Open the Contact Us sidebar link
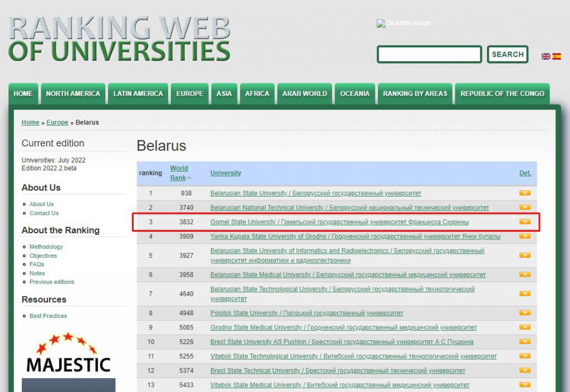The width and height of the screenshot is (570, 392). pyautogui.click(x=44, y=213)
